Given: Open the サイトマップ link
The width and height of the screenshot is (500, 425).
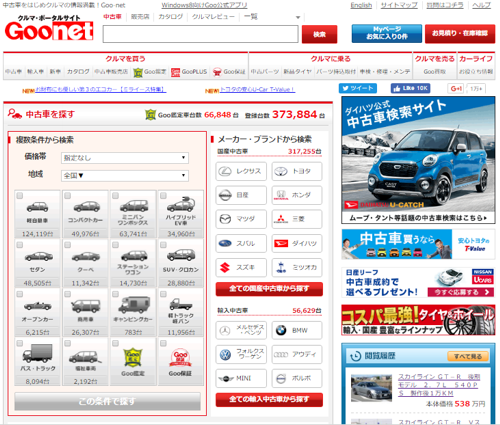Looking at the screenshot, I should [399, 5].
